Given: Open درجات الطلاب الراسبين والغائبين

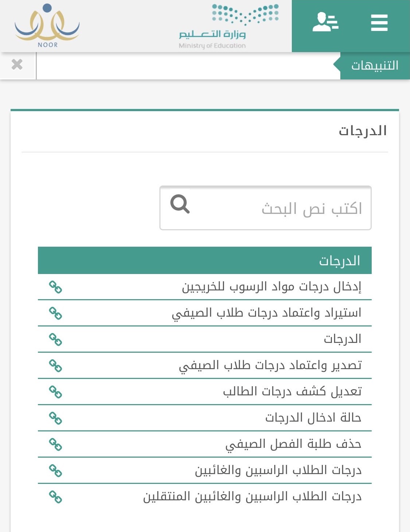Looking at the screenshot, I should click(278, 470).
